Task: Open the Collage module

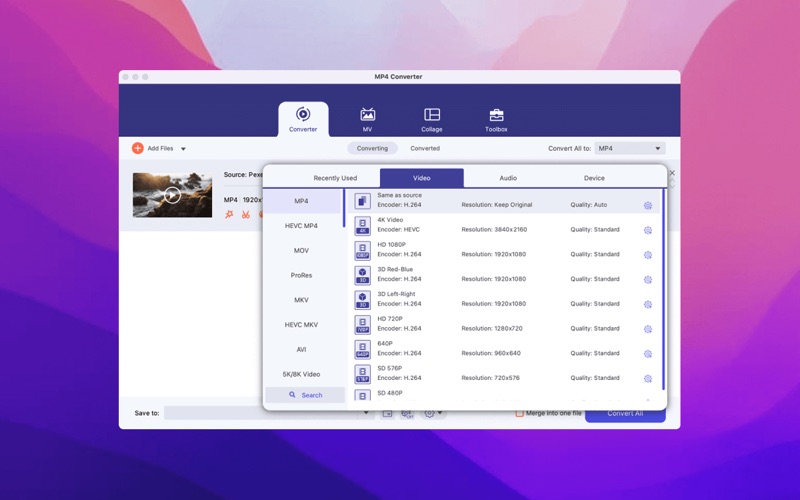Action: pyautogui.click(x=432, y=120)
